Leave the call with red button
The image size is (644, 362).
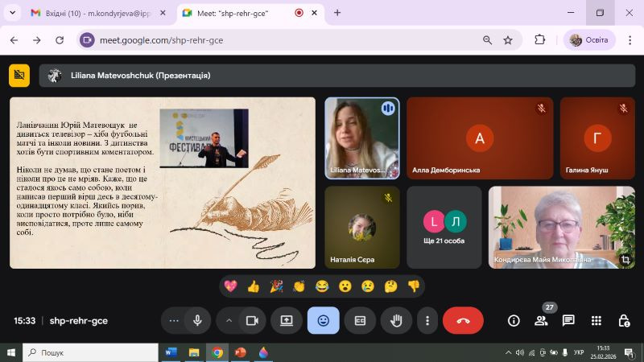(463, 320)
